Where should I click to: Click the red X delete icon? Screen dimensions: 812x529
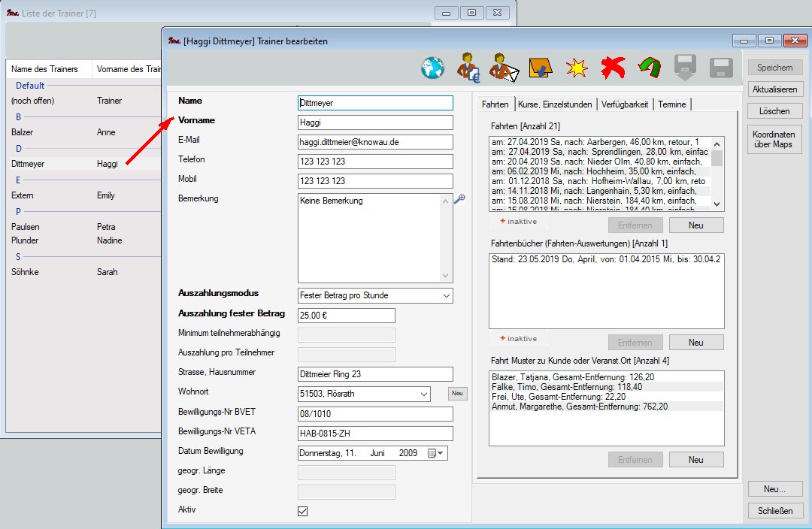point(613,68)
